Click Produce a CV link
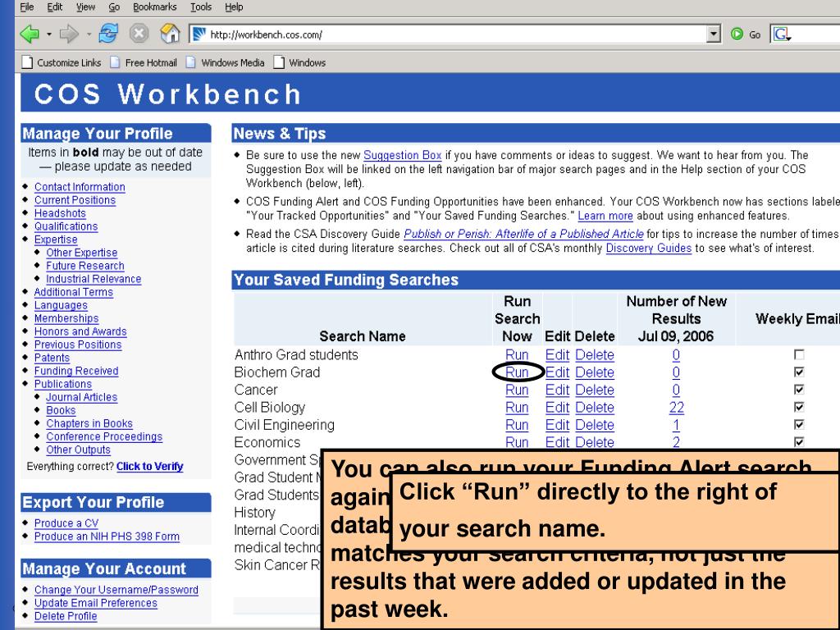The width and height of the screenshot is (840, 630). pyautogui.click(x=66, y=523)
